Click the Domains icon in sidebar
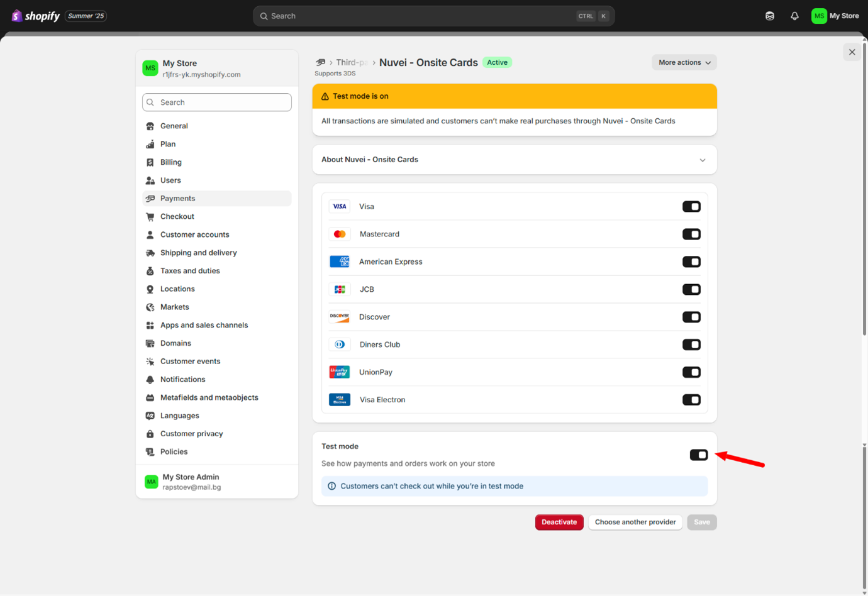868x596 pixels. click(x=150, y=343)
